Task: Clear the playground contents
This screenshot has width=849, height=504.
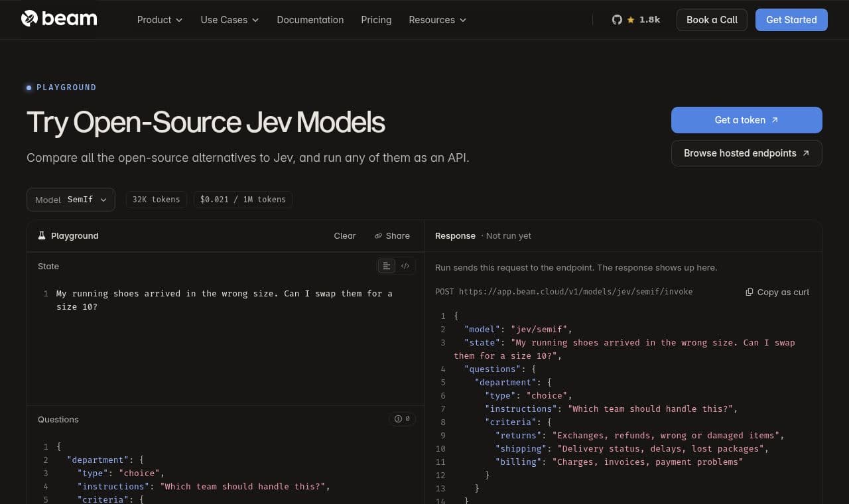Action: pos(345,235)
